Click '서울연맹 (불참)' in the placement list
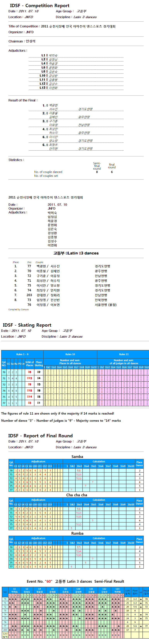 pyautogui.click(x=106, y=305)
